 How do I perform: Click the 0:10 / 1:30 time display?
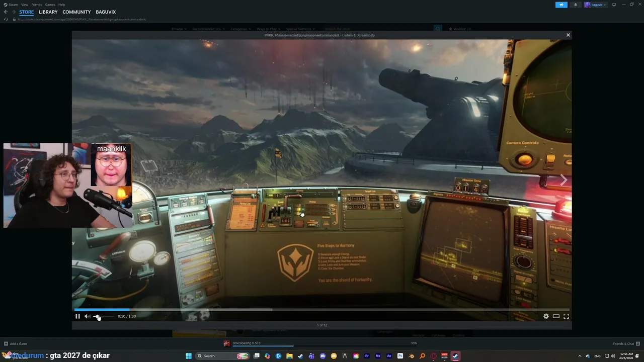click(x=127, y=316)
